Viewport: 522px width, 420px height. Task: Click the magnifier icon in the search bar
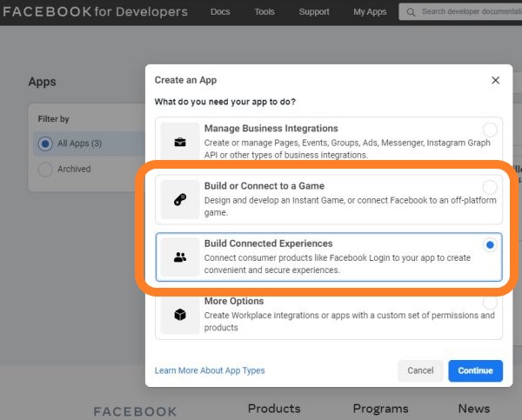tap(410, 12)
